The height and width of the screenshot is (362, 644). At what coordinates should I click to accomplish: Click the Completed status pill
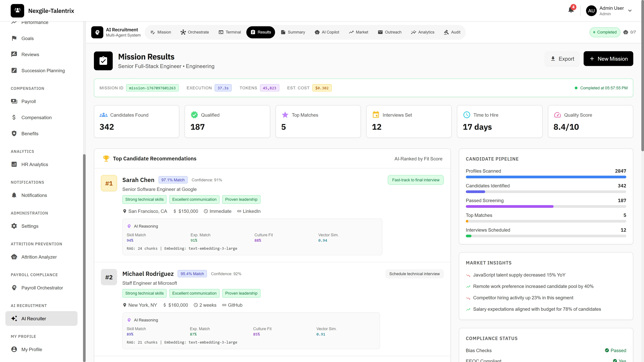(x=605, y=32)
